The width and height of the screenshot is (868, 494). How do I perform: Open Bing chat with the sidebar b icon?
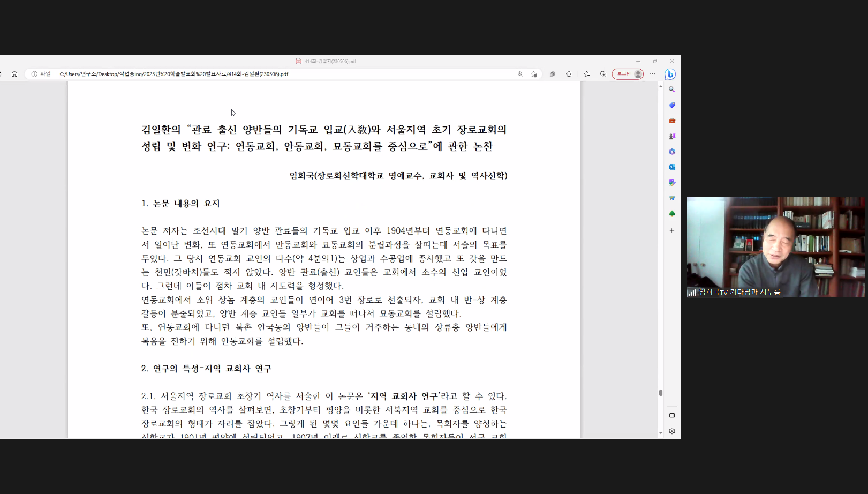coord(670,74)
